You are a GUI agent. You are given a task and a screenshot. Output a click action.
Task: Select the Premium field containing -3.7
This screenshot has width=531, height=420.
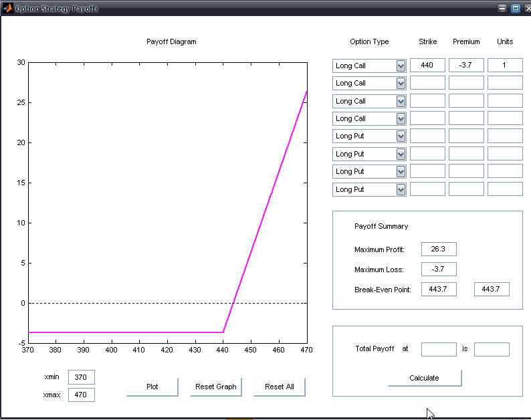466,65
